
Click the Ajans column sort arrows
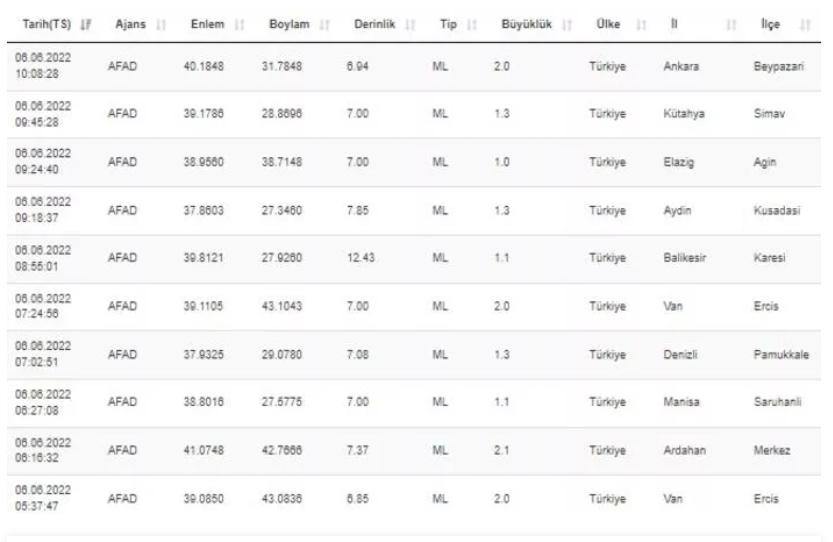(161, 24)
